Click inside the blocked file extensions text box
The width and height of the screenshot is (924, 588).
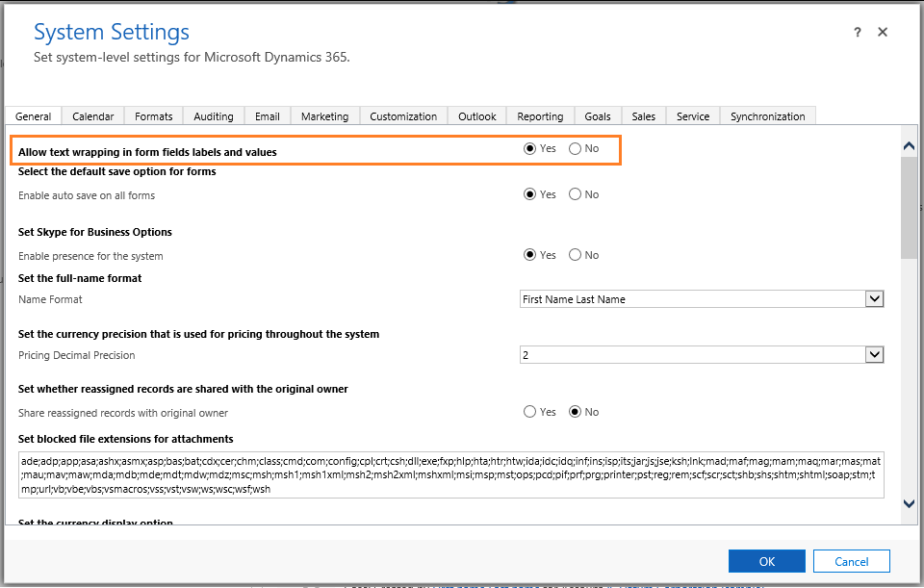coord(450,475)
